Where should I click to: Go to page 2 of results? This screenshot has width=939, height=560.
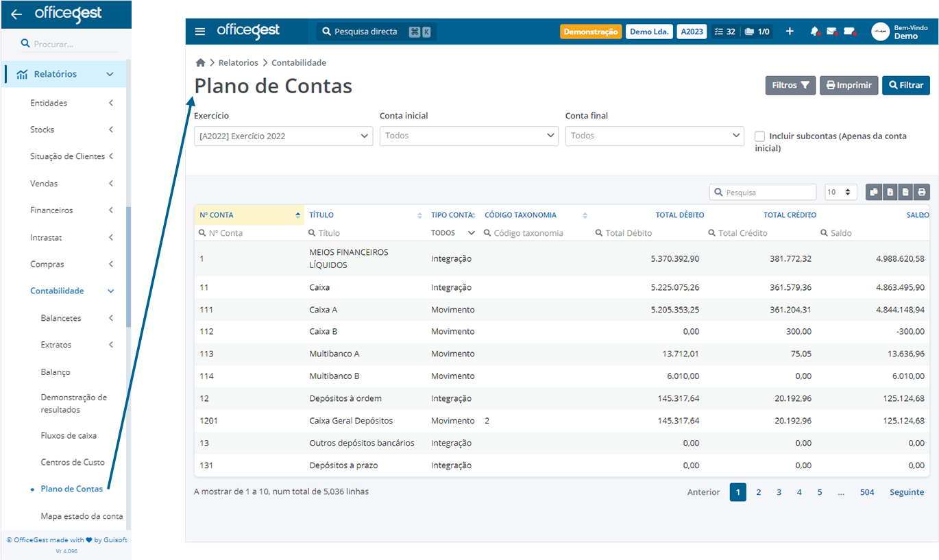(x=758, y=492)
